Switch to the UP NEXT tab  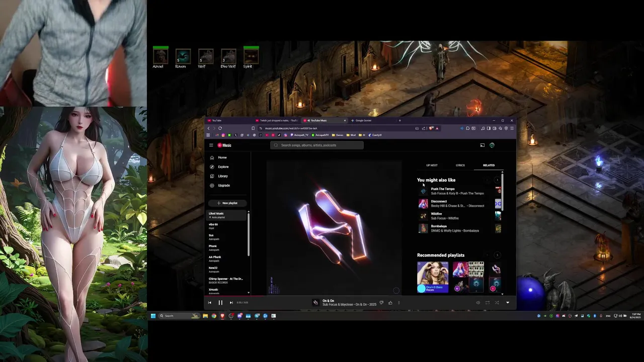[432, 165]
